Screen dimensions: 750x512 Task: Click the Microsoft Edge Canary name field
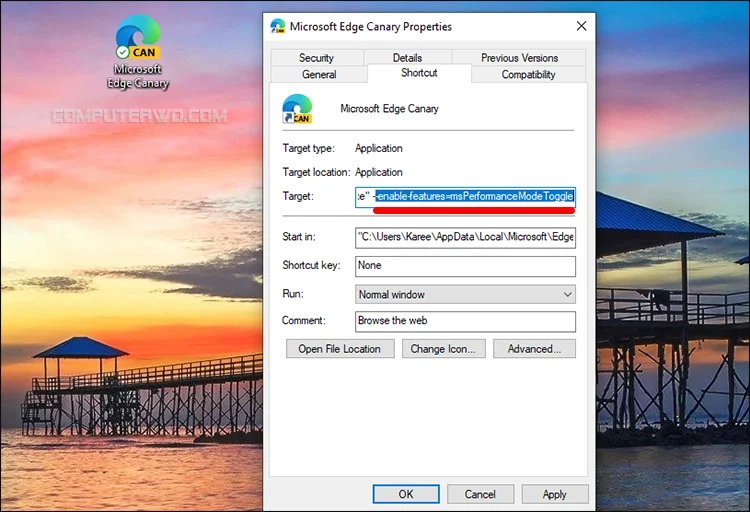coord(389,109)
